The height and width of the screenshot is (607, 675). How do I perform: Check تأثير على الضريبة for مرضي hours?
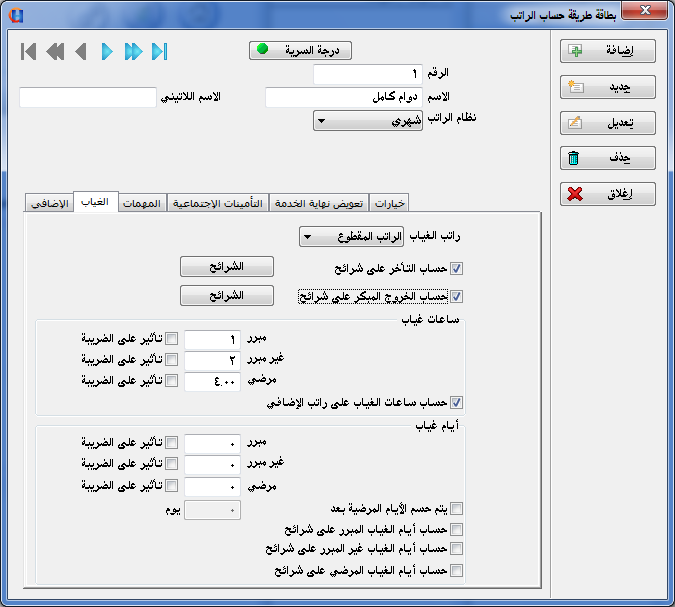pos(171,379)
